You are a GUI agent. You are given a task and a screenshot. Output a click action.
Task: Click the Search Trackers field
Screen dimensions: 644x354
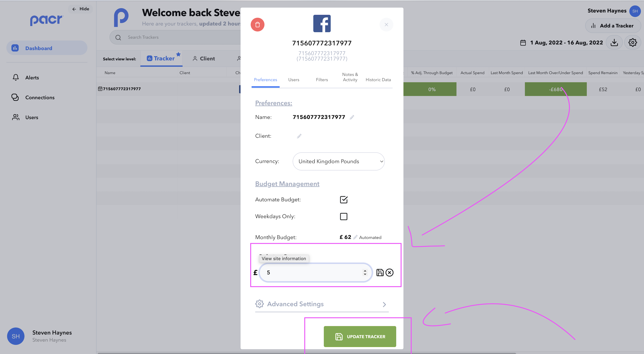pos(175,37)
